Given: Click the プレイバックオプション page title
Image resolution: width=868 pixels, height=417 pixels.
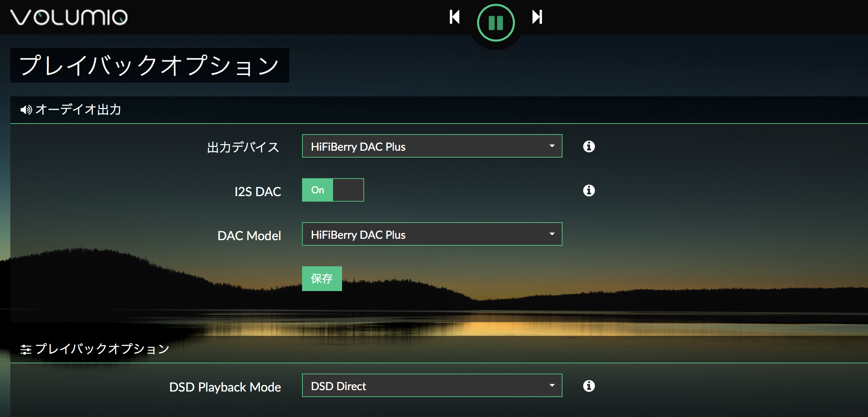Looking at the screenshot, I should tap(149, 65).
